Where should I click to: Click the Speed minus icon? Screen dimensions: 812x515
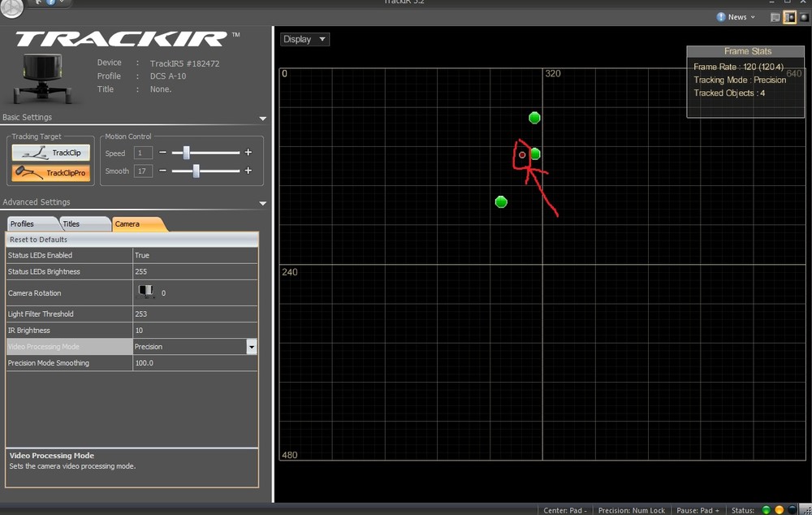(x=162, y=153)
